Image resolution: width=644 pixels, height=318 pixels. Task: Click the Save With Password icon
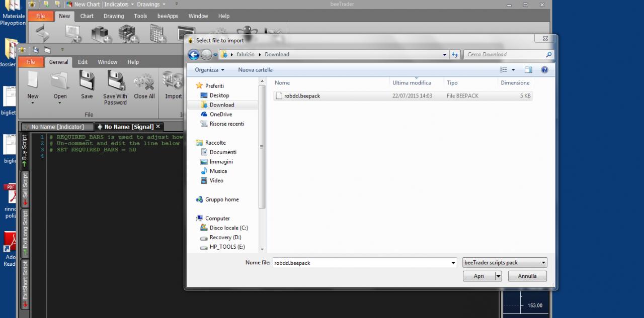click(115, 80)
